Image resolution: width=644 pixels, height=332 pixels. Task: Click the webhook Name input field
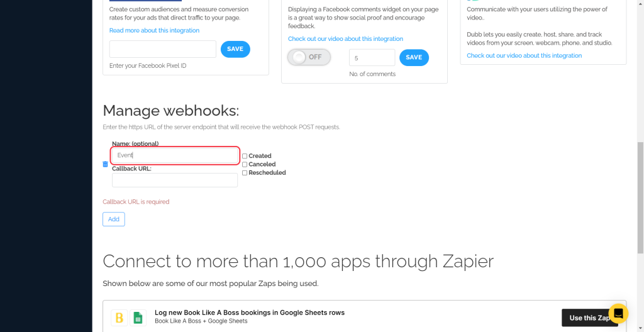tap(175, 155)
